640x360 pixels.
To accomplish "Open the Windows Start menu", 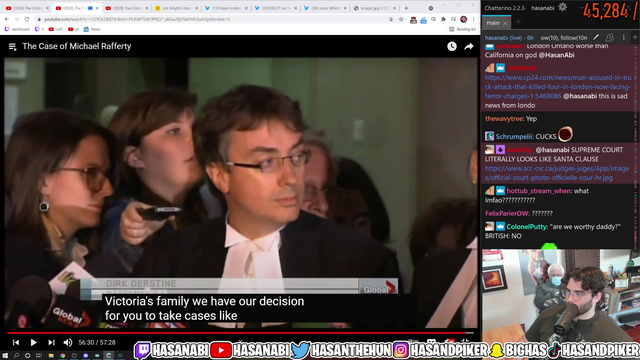I will (x=5, y=356).
